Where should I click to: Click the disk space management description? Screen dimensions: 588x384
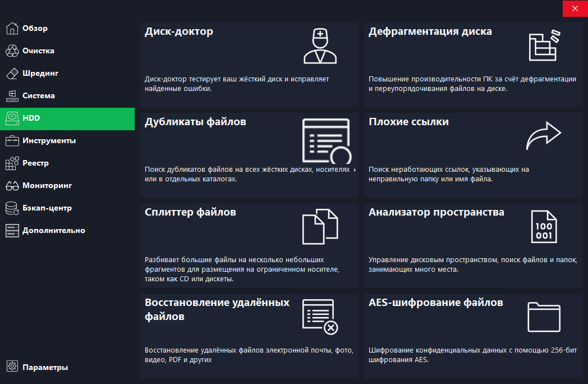(472, 264)
